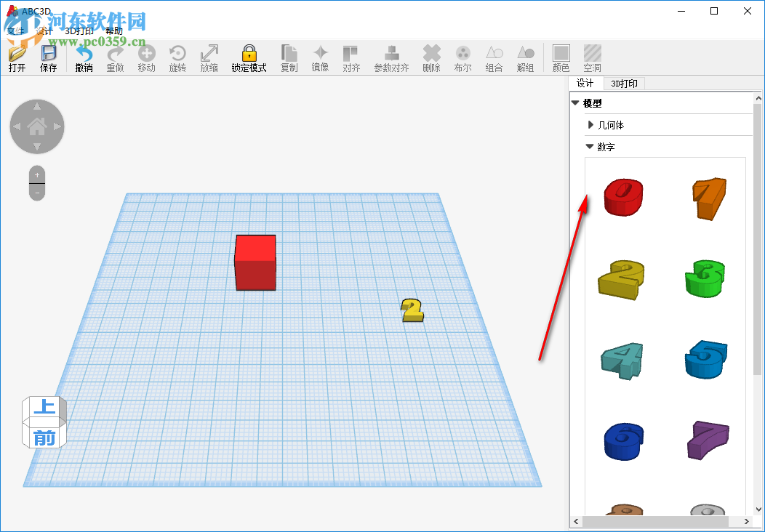The image size is (765, 532).
Task: Set the object as 空洞 hole
Action: pyautogui.click(x=592, y=59)
